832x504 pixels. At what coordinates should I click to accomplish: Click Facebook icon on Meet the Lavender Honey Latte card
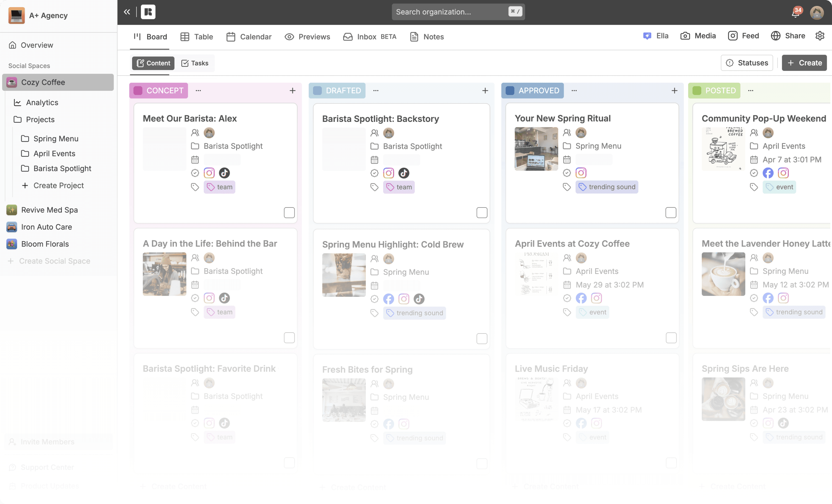(x=768, y=298)
